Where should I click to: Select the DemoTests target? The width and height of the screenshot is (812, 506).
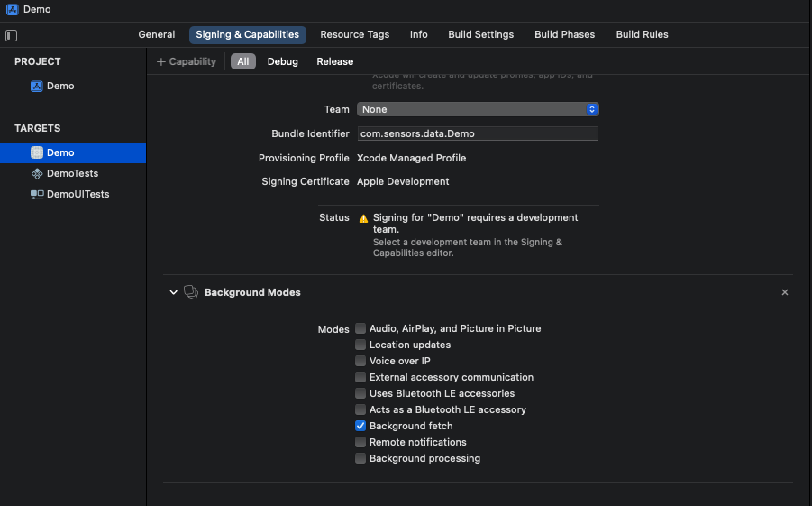pos(73,174)
